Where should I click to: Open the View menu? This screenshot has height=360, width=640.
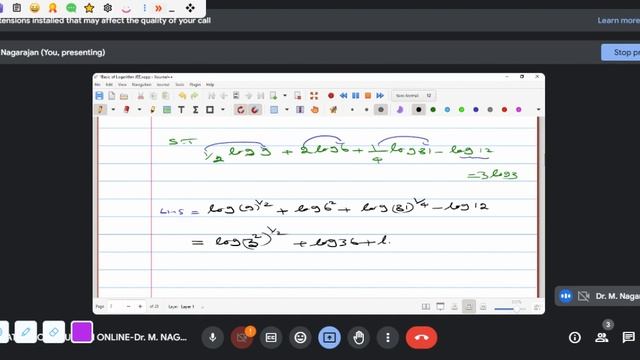122,84
